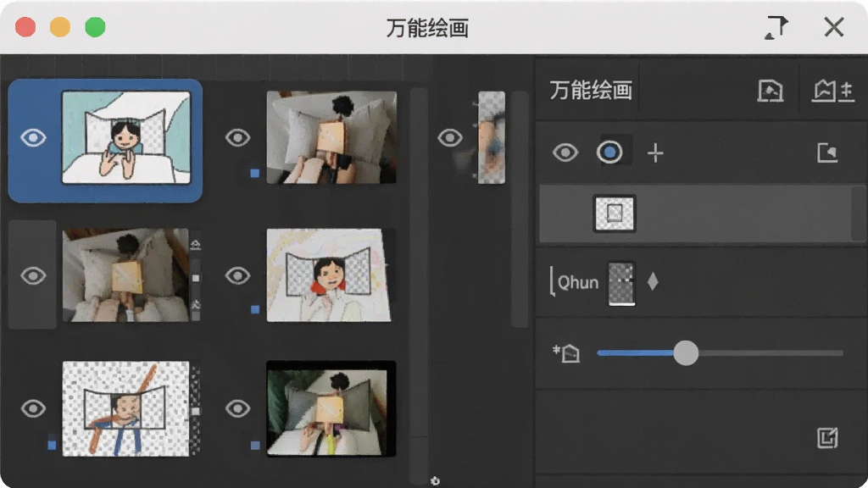Click the page icon right of the plus
Viewport: 868px width, 488px height.
[827, 152]
